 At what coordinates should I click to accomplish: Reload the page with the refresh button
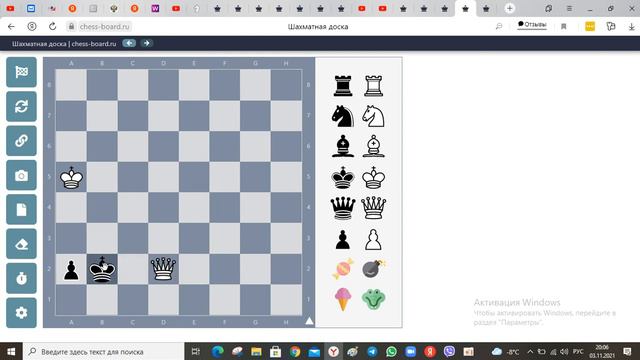pos(52,27)
